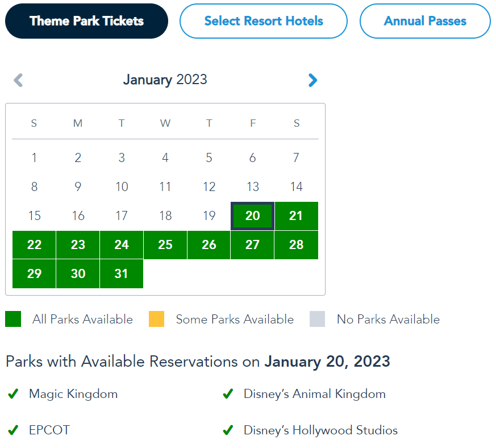Click checkmark beside Disney's Hollywood Studios
The image size is (496, 448).
click(228, 430)
